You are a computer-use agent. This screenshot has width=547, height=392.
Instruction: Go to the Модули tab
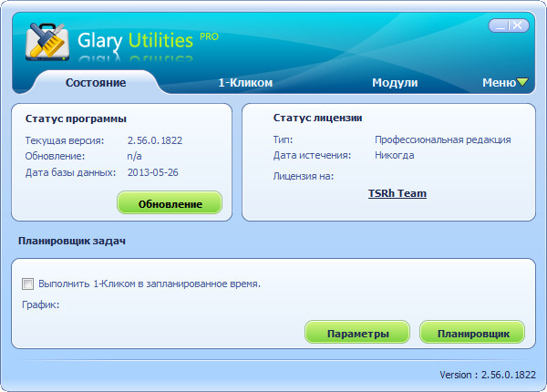[x=395, y=83]
